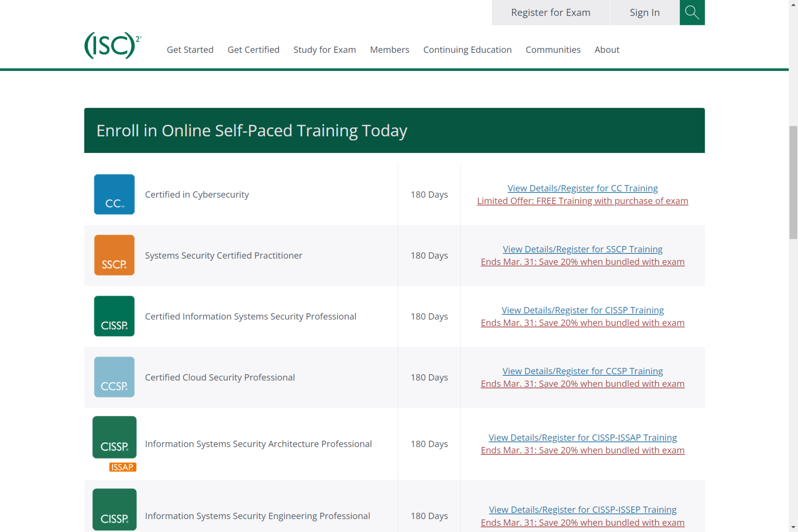This screenshot has height=532, width=798.
Task: Select Study for Exam in the navigation
Action: click(325, 49)
